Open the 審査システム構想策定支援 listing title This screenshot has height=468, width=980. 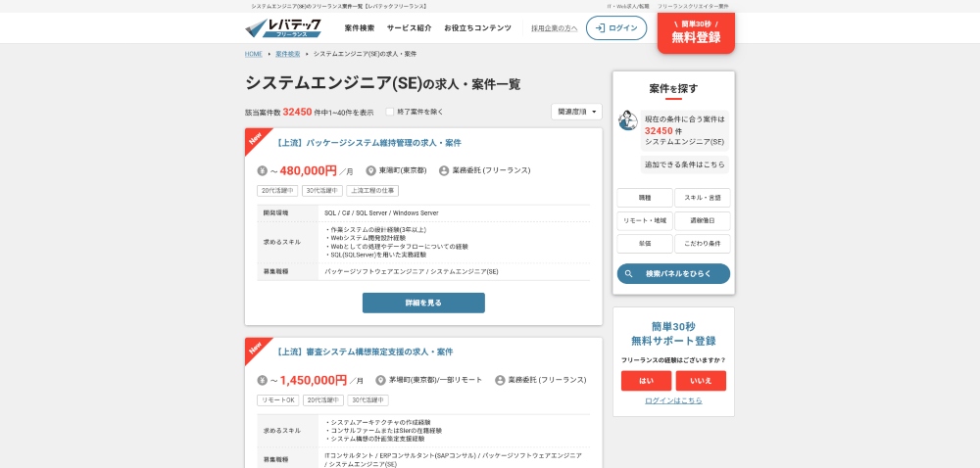click(x=364, y=351)
